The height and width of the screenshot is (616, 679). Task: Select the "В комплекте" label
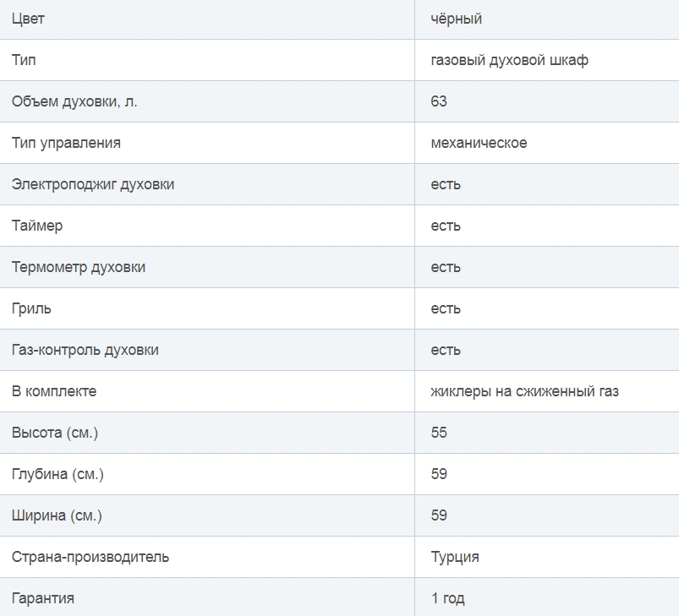pyautogui.click(x=54, y=391)
